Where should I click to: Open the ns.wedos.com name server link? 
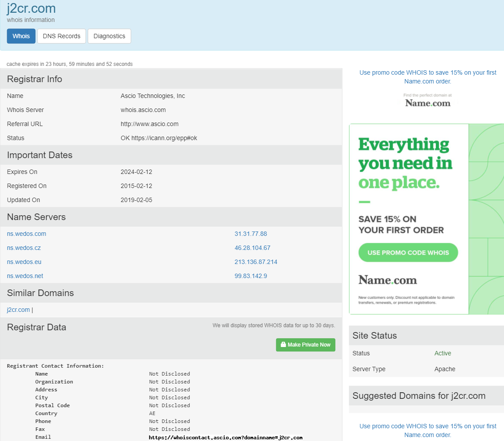click(27, 234)
